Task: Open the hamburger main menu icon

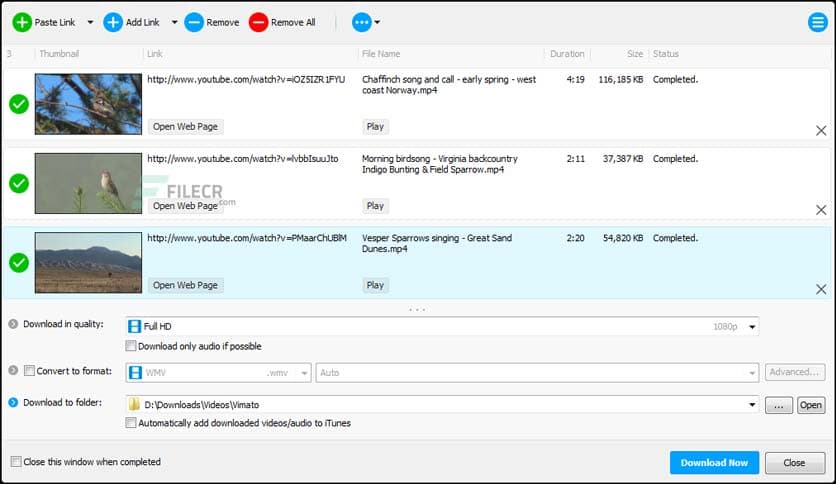Action: pos(817,22)
